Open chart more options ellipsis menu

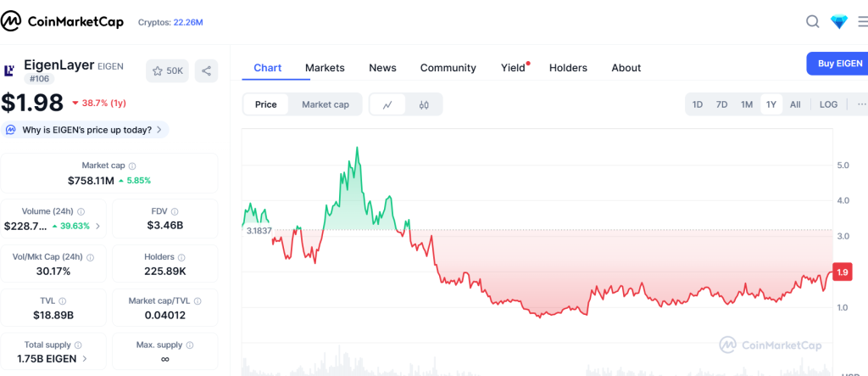862,104
